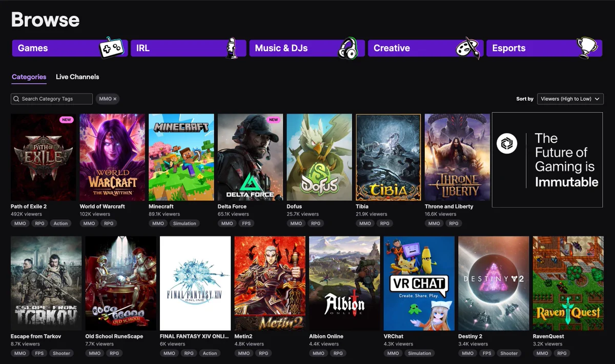Open the World of Warcraft cover art
The image size is (615, 364).
point(112,157)
